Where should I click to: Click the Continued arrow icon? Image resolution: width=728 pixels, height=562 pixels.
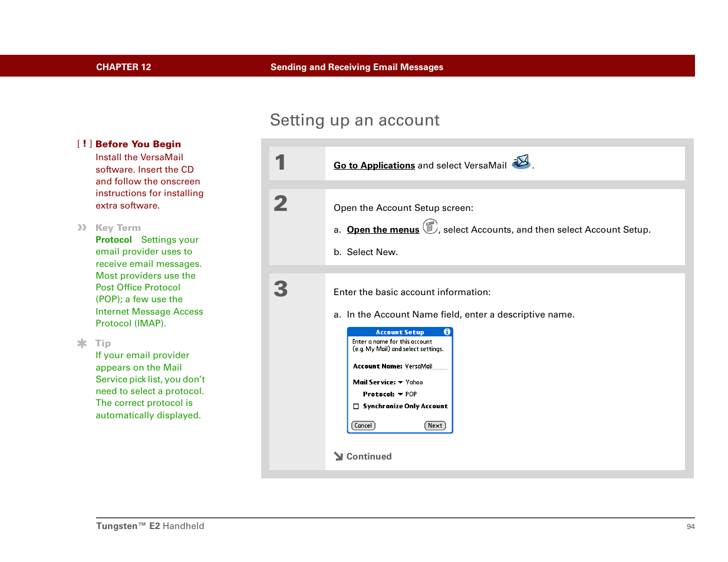pos(338,456)
